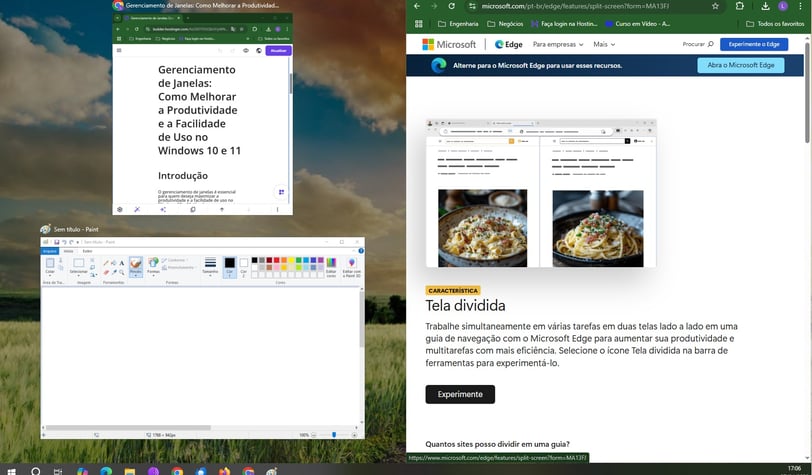Open downloads icon in right browser
812x475 pixels.
pos(765,6)
